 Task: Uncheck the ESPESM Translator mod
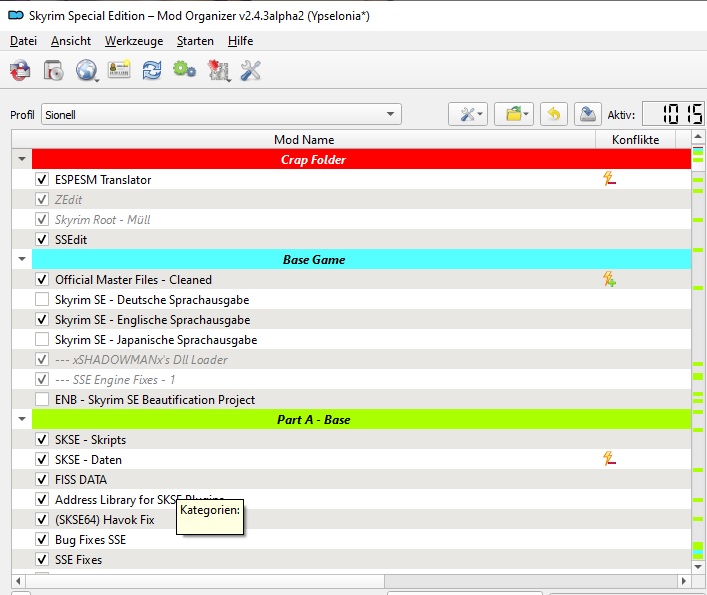click(42, 180)
